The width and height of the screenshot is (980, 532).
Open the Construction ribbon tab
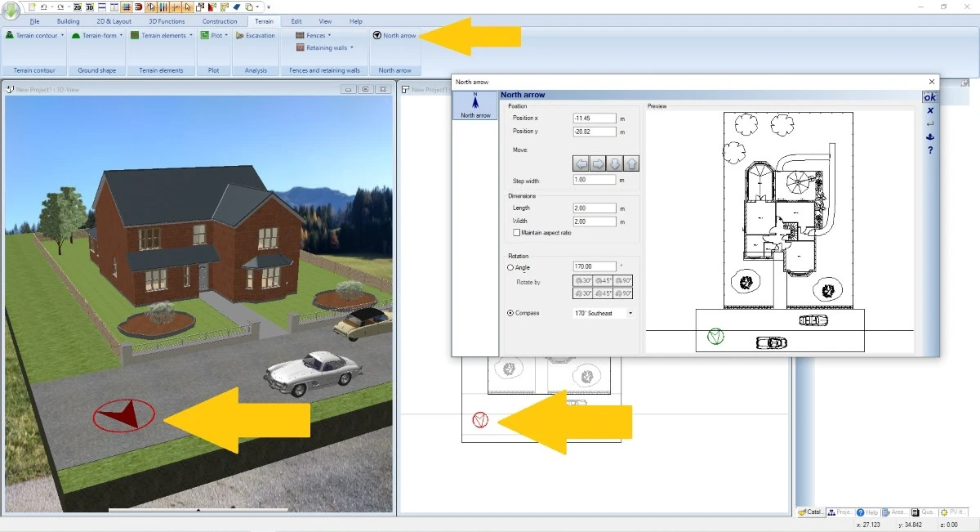tap(220, 21)
